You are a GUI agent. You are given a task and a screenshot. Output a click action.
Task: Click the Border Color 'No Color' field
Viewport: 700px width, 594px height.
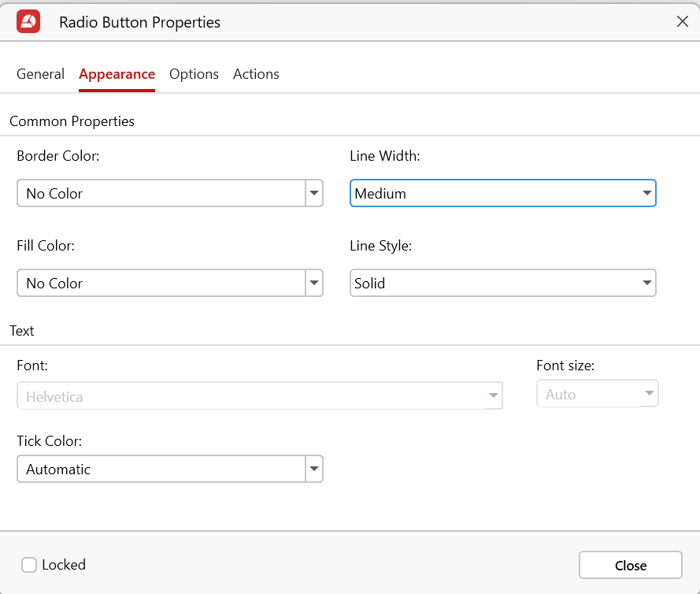click(161, 193)
